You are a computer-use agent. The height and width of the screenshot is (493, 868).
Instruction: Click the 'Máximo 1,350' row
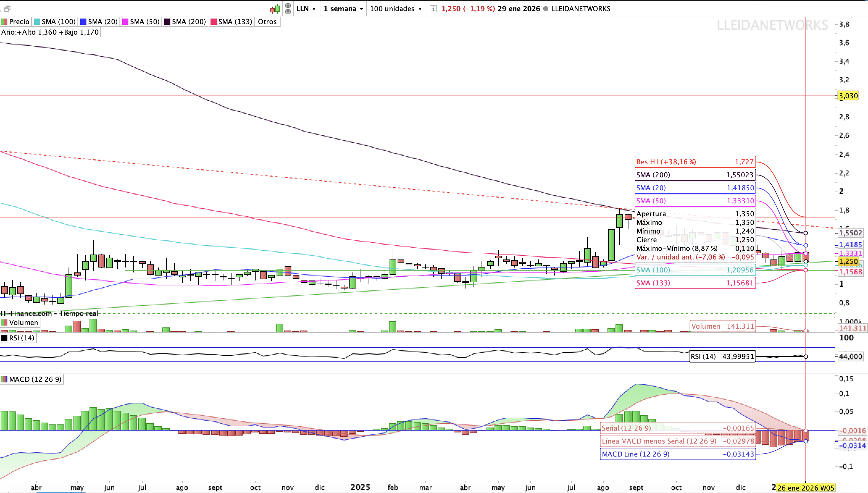[695, 222]
